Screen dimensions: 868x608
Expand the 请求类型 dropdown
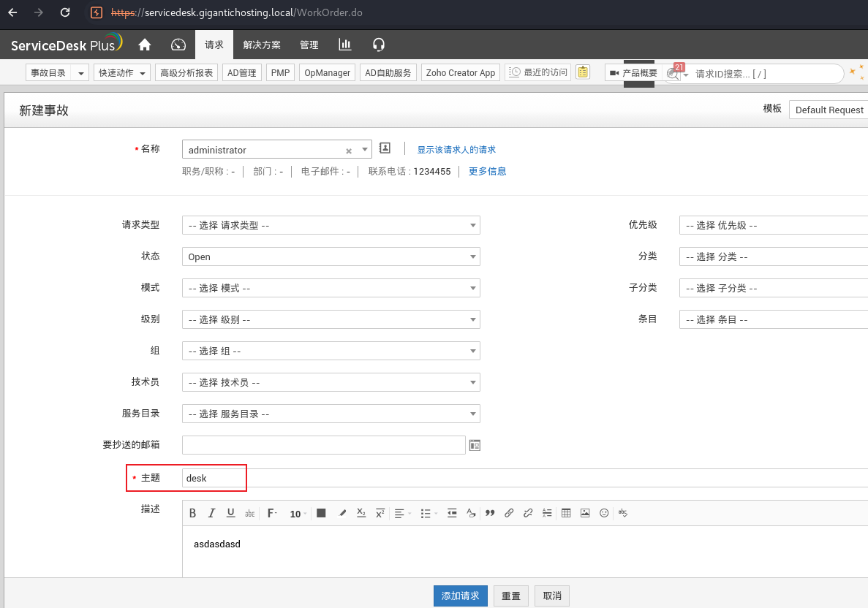click(x=331, y=225)
